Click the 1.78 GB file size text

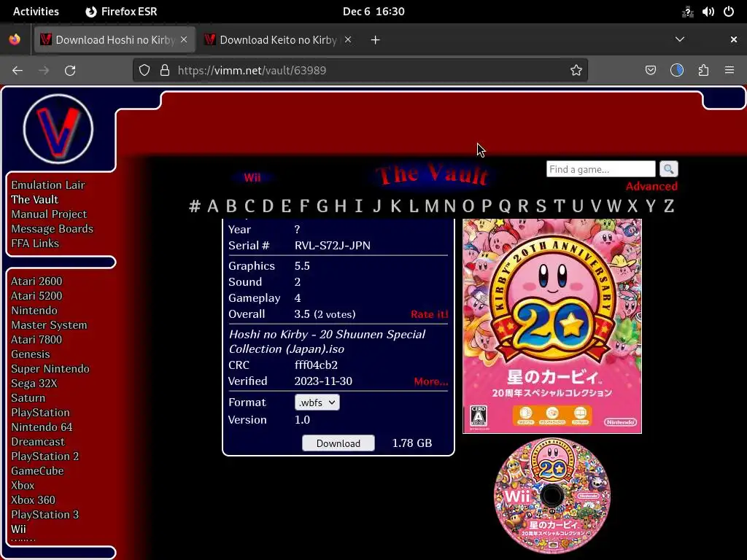(x=412, y=443)
